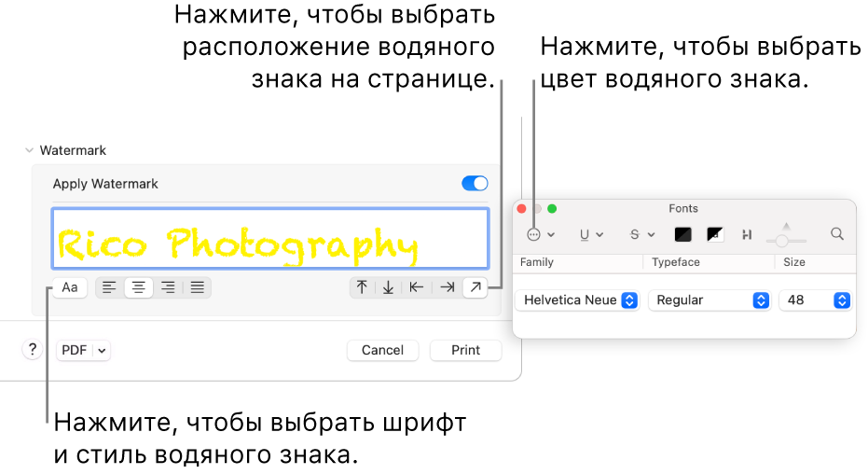Click the Cancel button
The image size is (868, 474).
(382, 350)
